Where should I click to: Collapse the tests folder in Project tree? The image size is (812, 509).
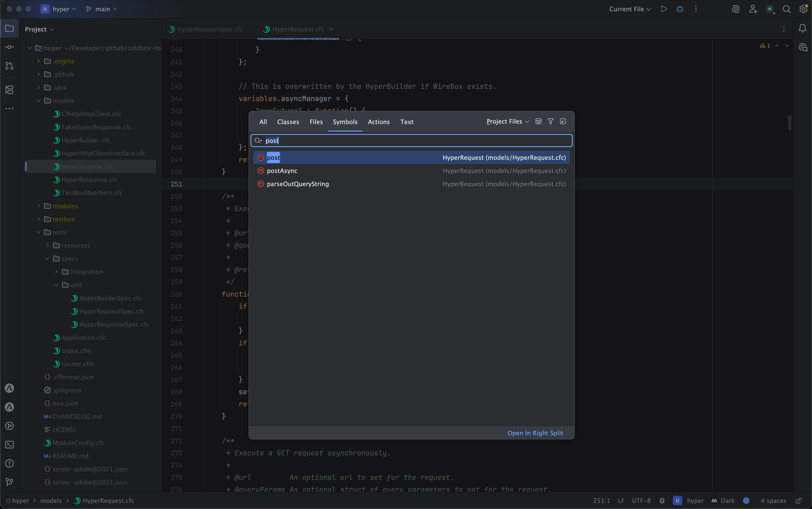click(x=39, y=232)
